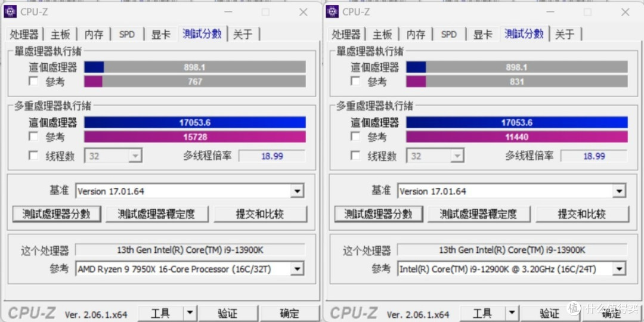Click reference 767 score bar

(x=195, y=81)
